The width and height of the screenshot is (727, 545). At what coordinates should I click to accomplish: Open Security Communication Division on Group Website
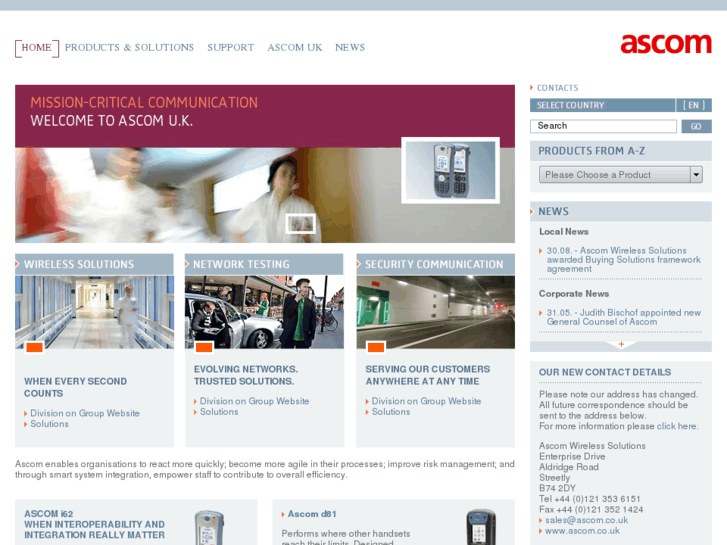click(426, 401)
